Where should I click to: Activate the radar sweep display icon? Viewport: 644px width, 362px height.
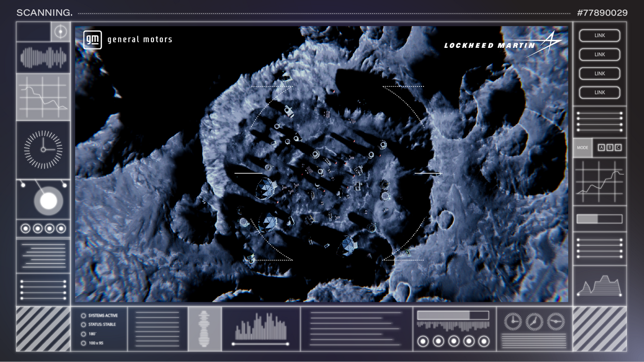[x=49, y=200]
